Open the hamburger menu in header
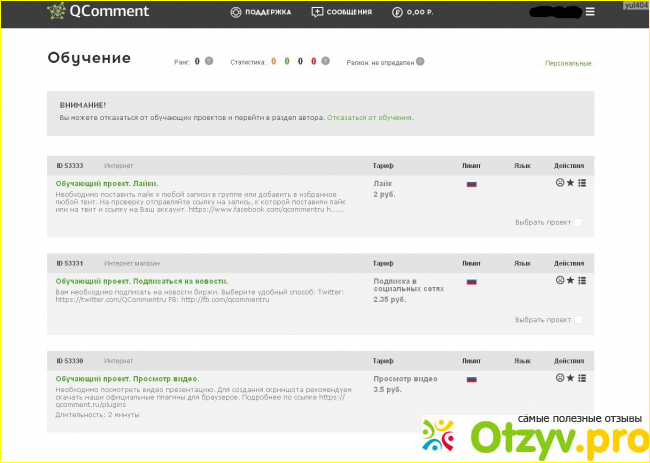650x463 pixels. click(x=590, y=12)
